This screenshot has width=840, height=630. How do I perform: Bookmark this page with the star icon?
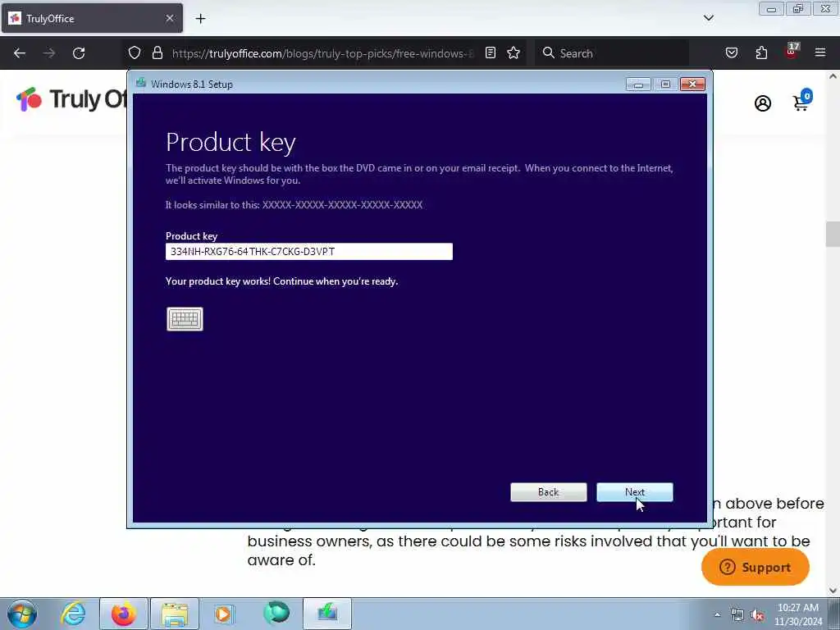(514, 53)
